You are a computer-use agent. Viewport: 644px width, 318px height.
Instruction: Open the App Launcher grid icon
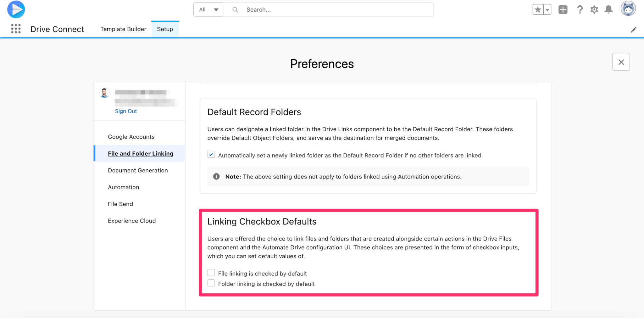point(16,29)
